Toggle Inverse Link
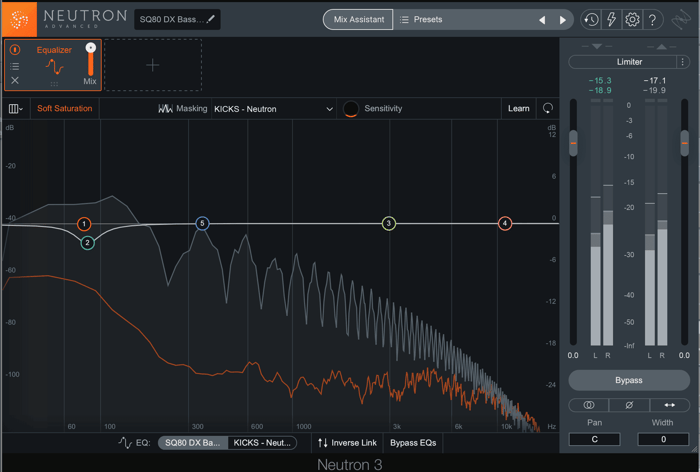The image size is (700, 472). coord(347,443)
